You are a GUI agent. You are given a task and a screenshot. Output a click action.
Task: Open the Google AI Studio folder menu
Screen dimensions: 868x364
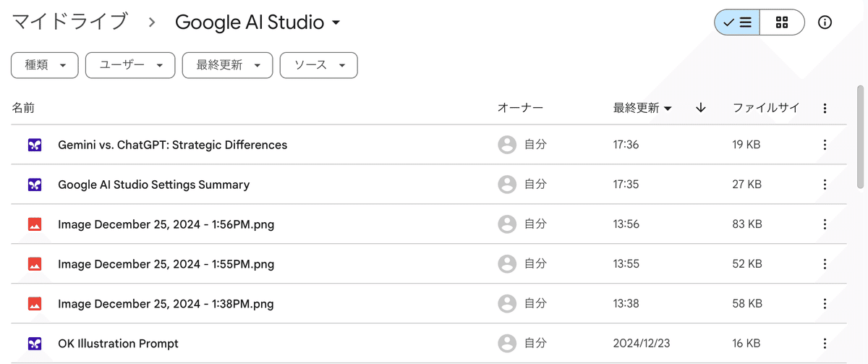[x=258, y=22]
